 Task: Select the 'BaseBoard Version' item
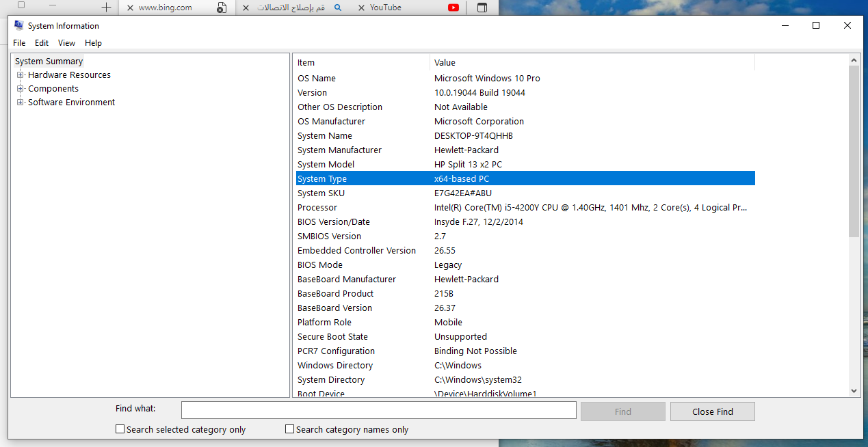334,308
